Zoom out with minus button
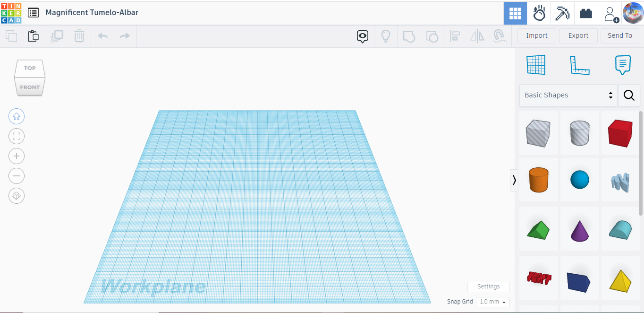The width and height of the screenshot is (644, 313). tap(17, 176)
